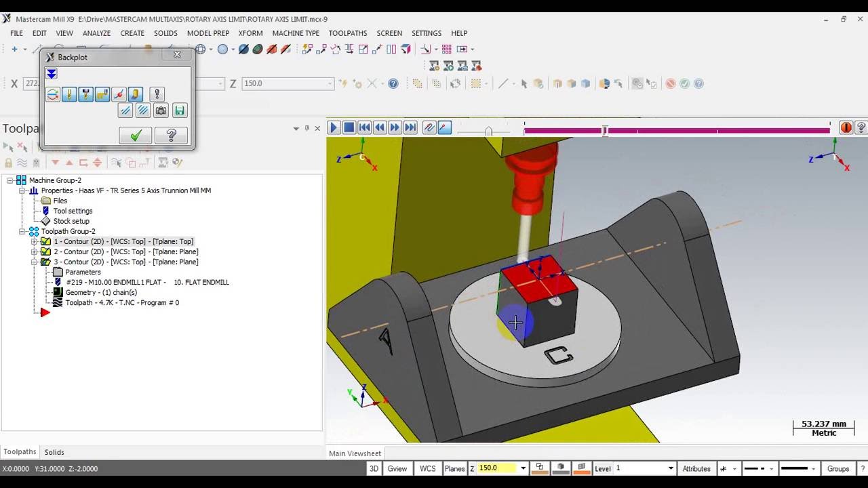Step forward one move in backplot
This screenshot has height=488, width=868.
point(395,127)
